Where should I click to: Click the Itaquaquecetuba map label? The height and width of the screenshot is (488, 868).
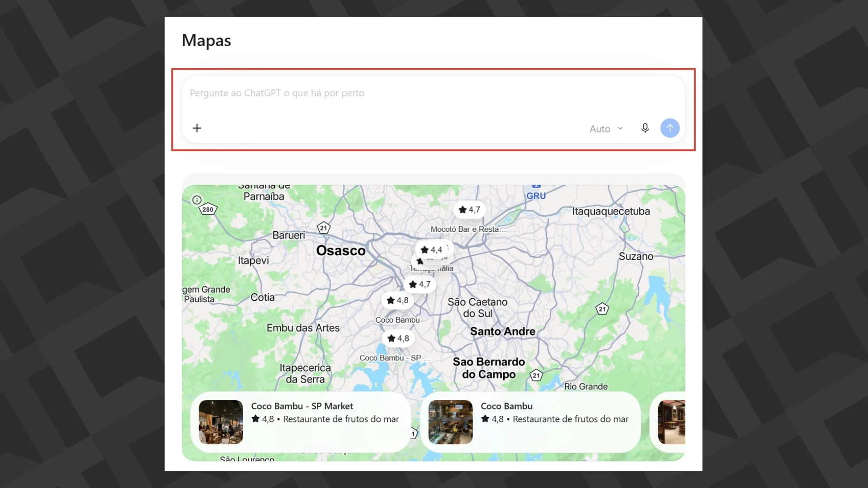click(x=611, y=211)
